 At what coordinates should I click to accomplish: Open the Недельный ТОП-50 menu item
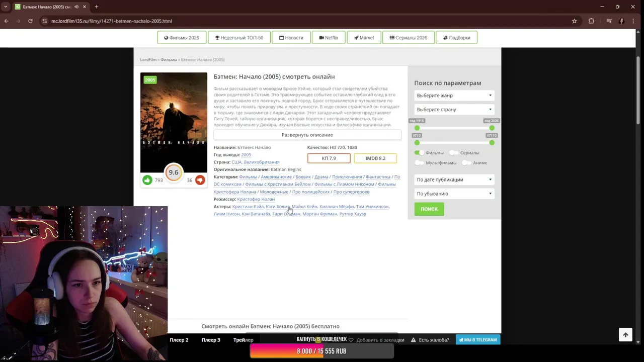point(239,38)
